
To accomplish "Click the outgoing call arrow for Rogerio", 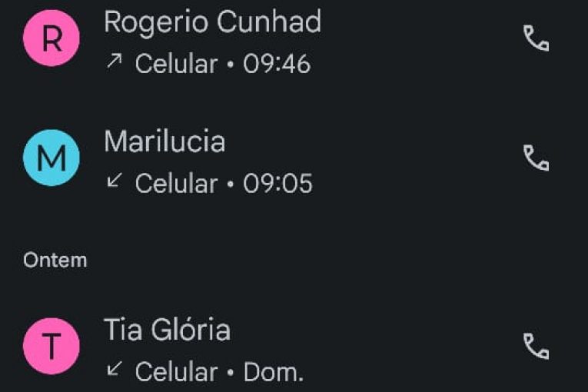I will point(115,62).
